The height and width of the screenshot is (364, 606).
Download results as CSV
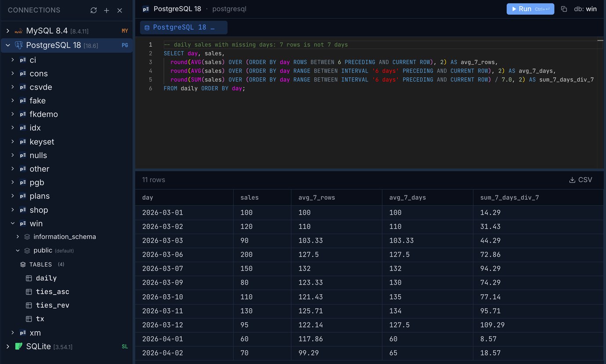[x=581, y=180]
